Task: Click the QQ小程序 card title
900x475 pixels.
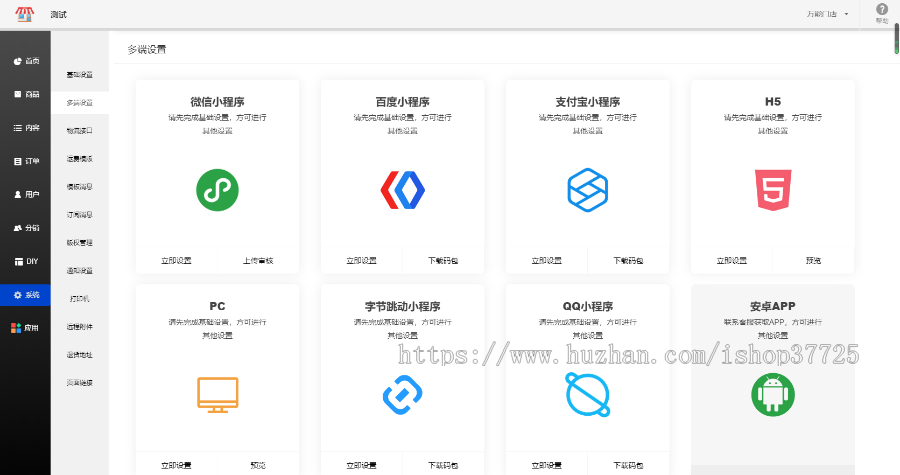Action: tap(588, 306)
